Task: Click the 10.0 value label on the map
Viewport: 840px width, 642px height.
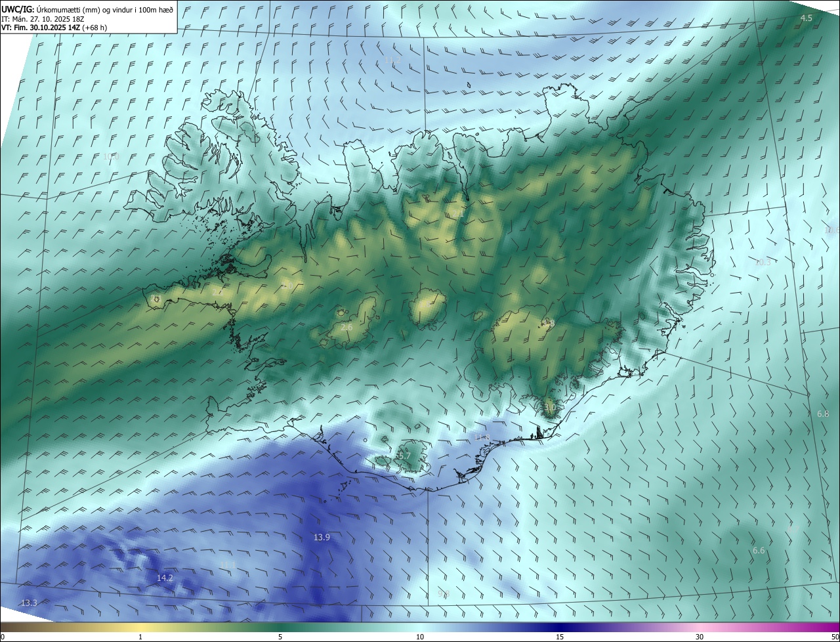Action: [x=112, y=156]
